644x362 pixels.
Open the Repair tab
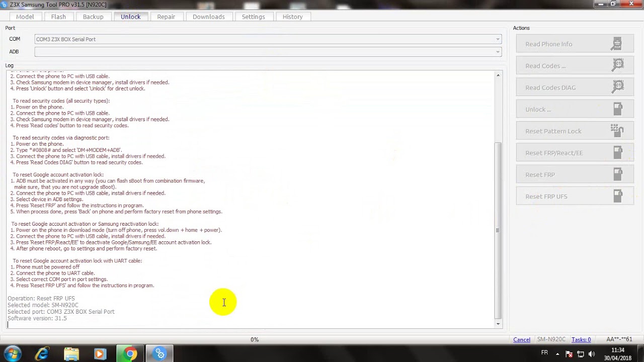(166, 17)
